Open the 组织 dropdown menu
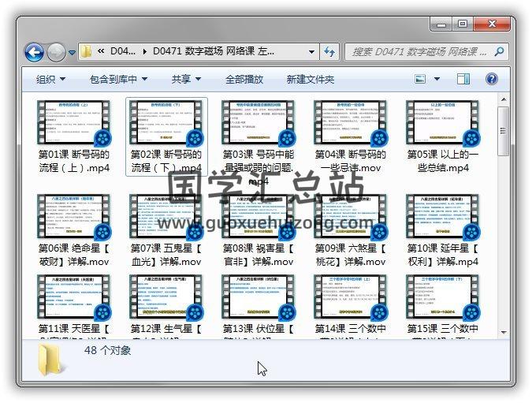Image resolution: width=532 pixels, height=403 pixels. [51, 79]
